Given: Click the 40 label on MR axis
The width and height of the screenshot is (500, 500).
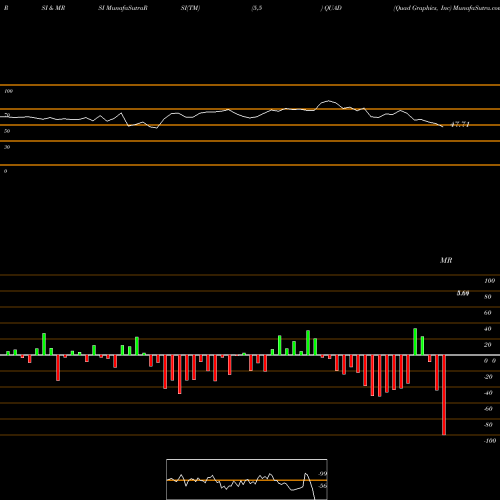Looking at the screenshot, I should (x=488, y=329).
